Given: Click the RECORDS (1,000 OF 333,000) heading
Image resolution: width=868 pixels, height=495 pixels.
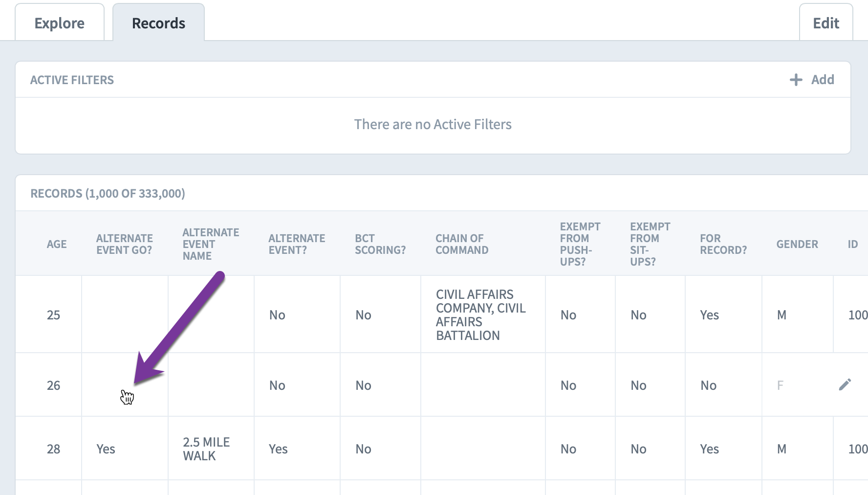Looking at the screenshot, I should pos(108,193).
